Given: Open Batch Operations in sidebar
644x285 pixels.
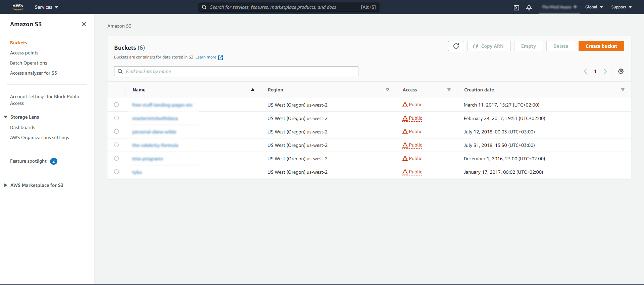Looking at the screenshot, I should 29,63.
